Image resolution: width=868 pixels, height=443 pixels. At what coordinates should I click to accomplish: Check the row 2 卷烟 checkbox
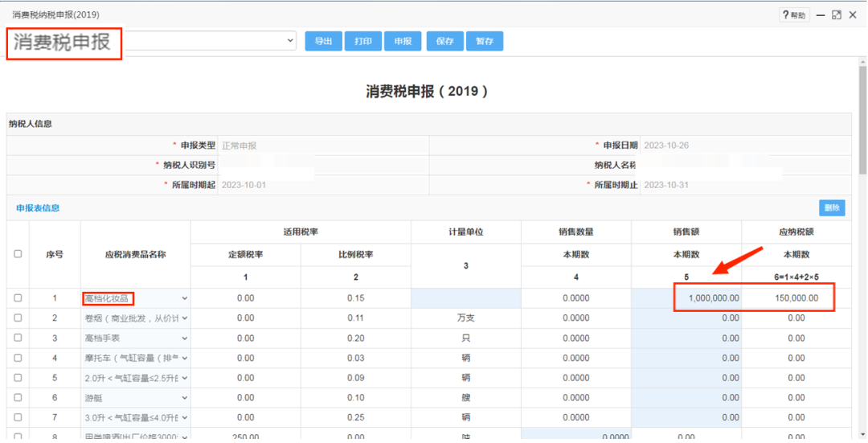coord(18,318)
